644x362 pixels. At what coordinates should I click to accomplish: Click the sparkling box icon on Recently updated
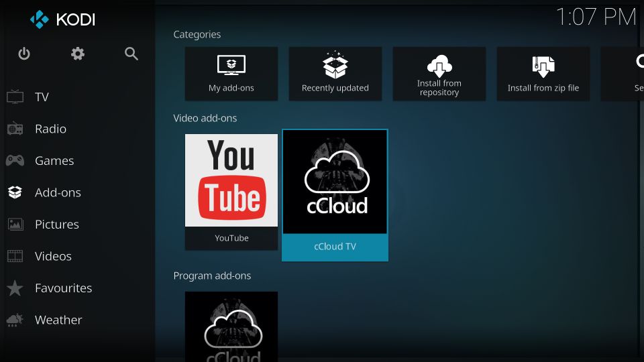tap(335, 65)
